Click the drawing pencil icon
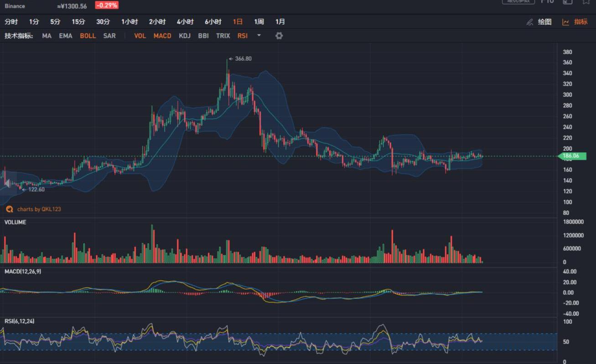This screenshot has height=364, width=596. pyautogui.click(x=529, y=22)
